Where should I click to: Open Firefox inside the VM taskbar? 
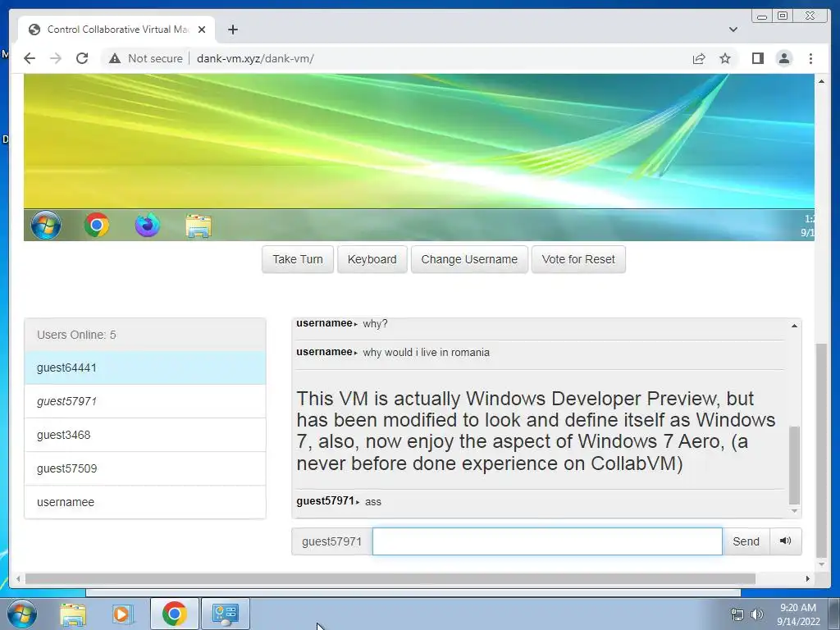[x=148, y=225]
